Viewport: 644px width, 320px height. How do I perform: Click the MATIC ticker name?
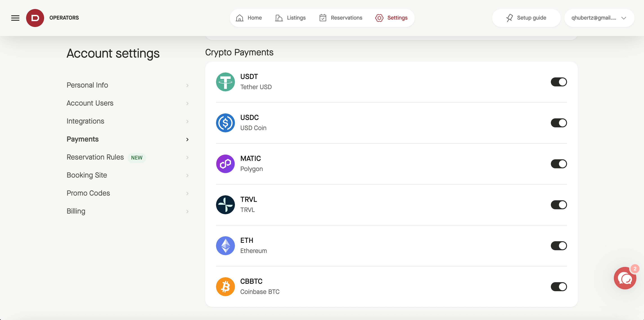250,158
